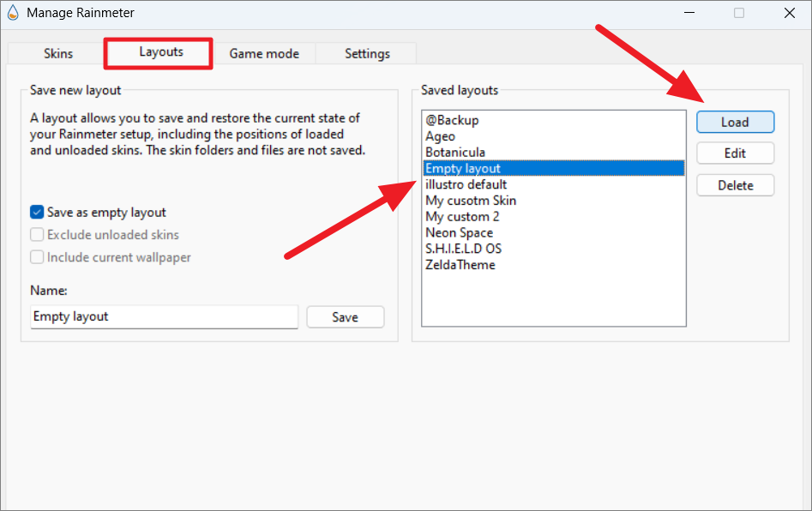Delete the selected layout
Viewport: 812px width, 511px height.
736,185
